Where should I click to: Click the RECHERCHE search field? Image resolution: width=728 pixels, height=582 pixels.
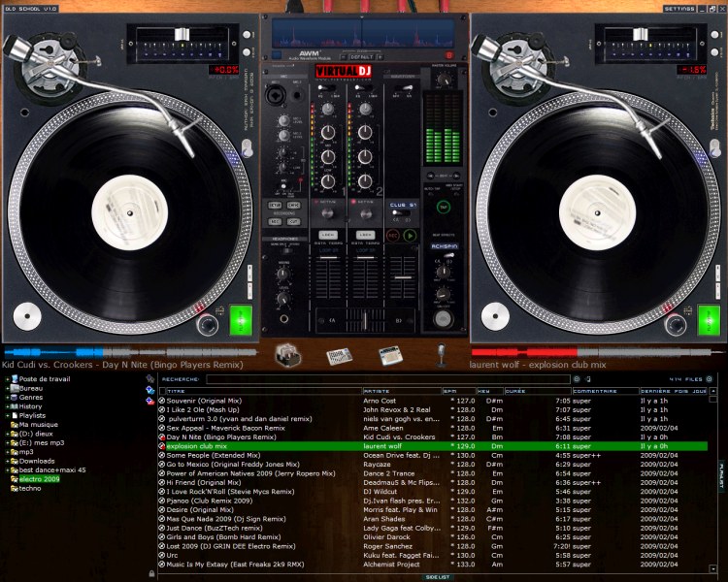(x=387, y=379)
